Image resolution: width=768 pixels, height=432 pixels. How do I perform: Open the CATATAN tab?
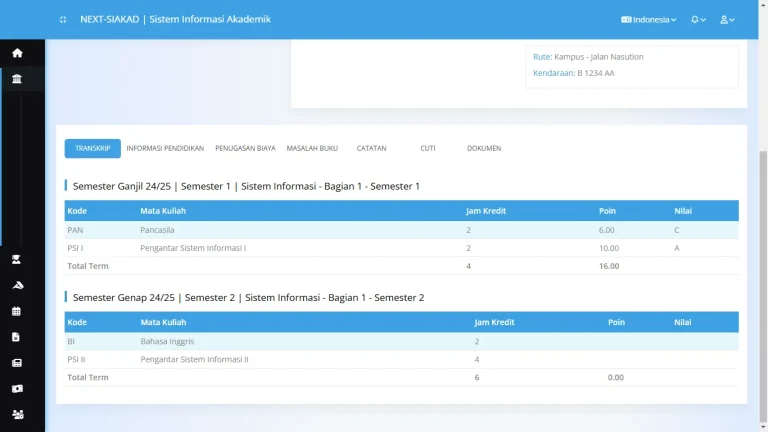(371, 148)
